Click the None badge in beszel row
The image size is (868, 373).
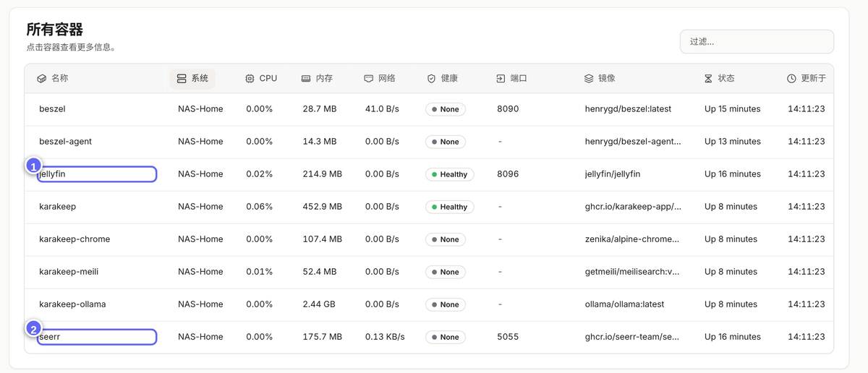[x=445, y=109]
